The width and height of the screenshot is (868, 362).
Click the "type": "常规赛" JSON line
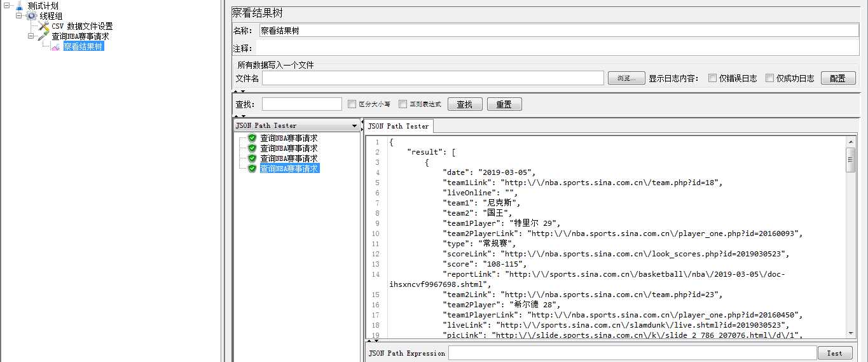479,244
